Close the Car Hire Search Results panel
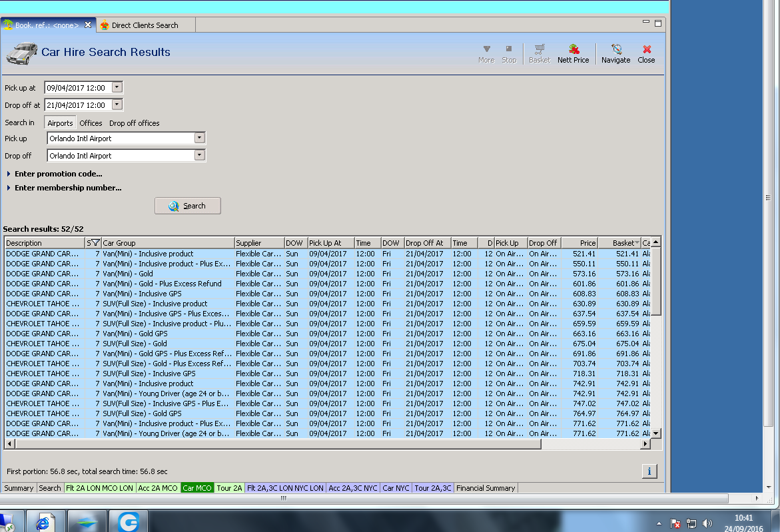The width and height of the screenshot is (780, 532). point(646,54)
